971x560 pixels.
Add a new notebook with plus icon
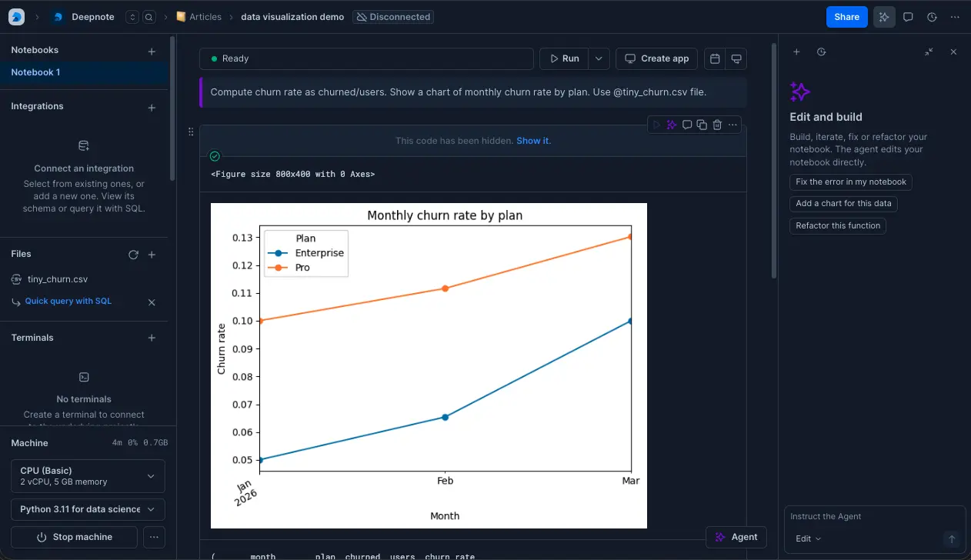(x=152, y=52)
